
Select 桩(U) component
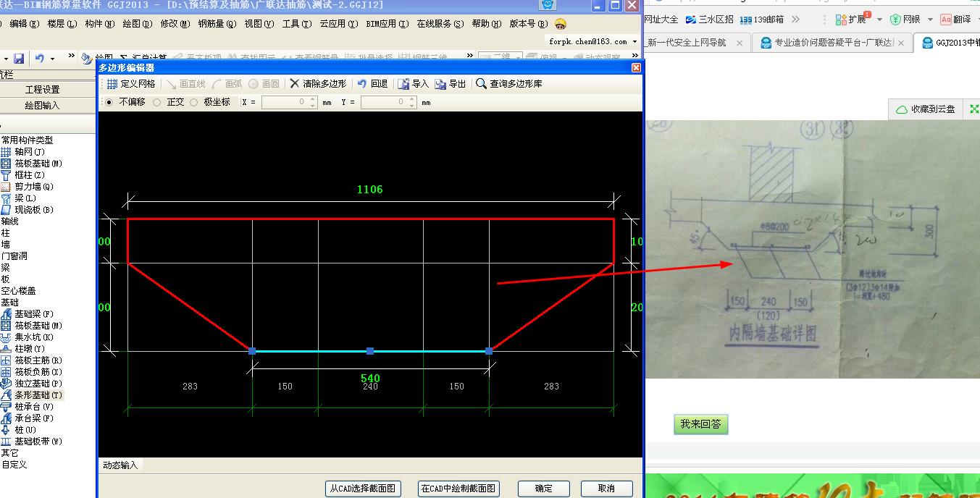click(x=19, y=430)
